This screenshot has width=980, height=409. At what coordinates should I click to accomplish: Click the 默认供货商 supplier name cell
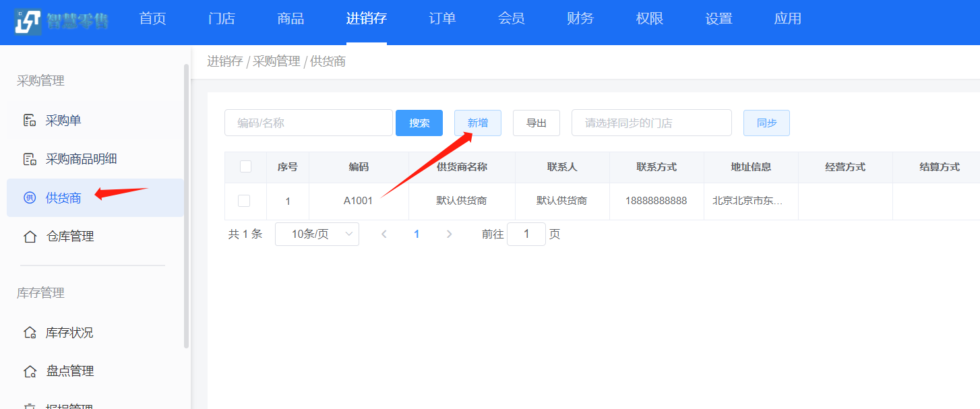click(x=462, y=201)
